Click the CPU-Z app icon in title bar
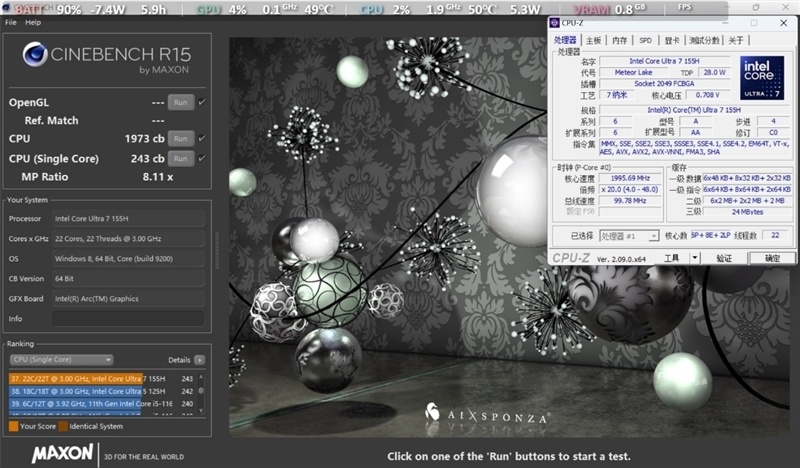 [556, 24]
